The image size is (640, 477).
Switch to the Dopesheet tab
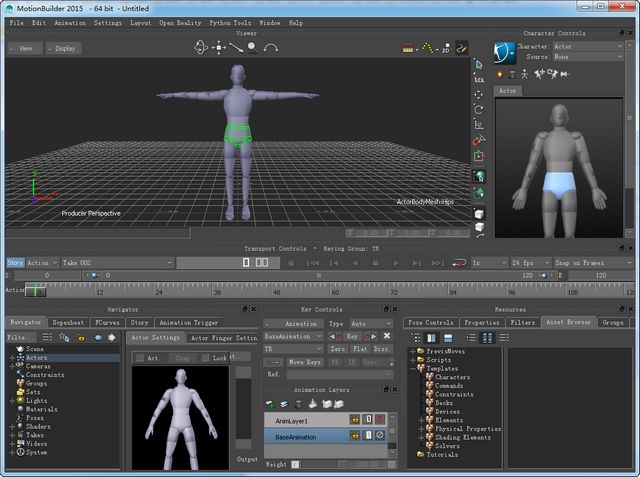pos(68,322)
